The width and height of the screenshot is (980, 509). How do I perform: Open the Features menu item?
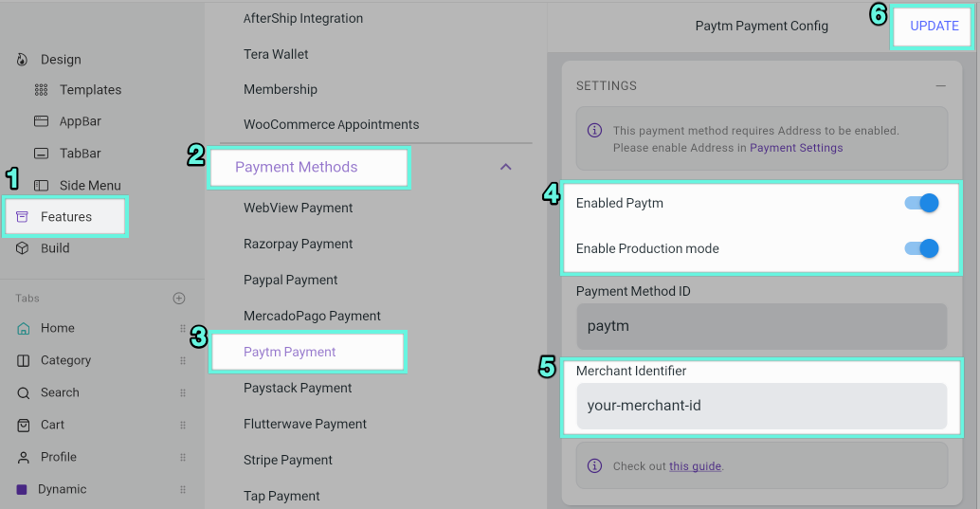(x=65, y=217)
